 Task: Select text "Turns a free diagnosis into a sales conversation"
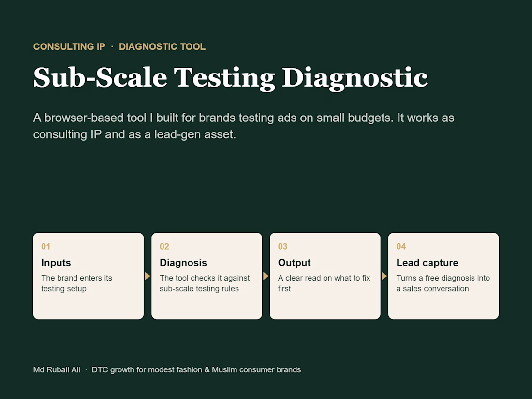(x=443, y=283)
